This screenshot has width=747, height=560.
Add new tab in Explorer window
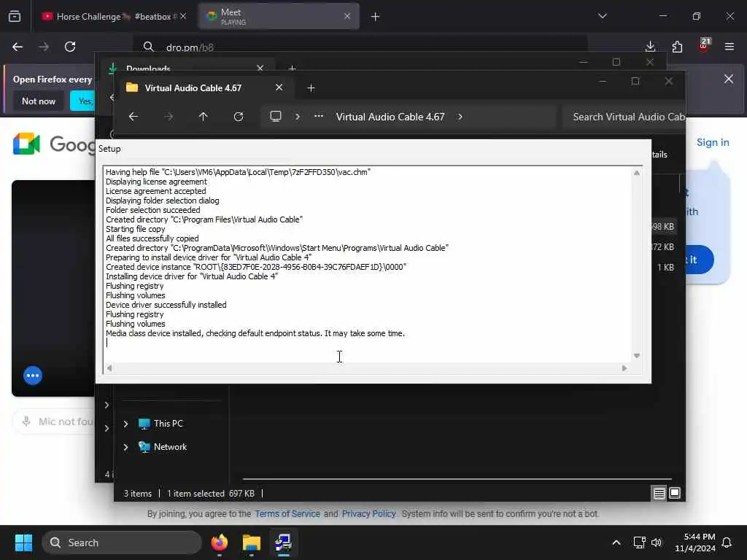pos(311,88)
